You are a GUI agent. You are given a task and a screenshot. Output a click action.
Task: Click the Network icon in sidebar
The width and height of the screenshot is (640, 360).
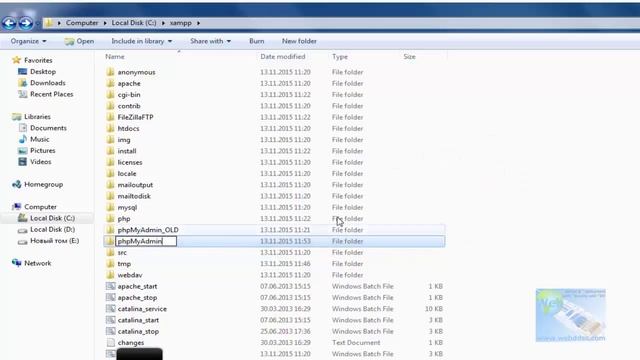point(16,263)
